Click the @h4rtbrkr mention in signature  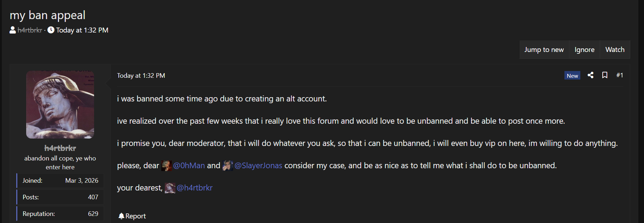pos(195,188)
